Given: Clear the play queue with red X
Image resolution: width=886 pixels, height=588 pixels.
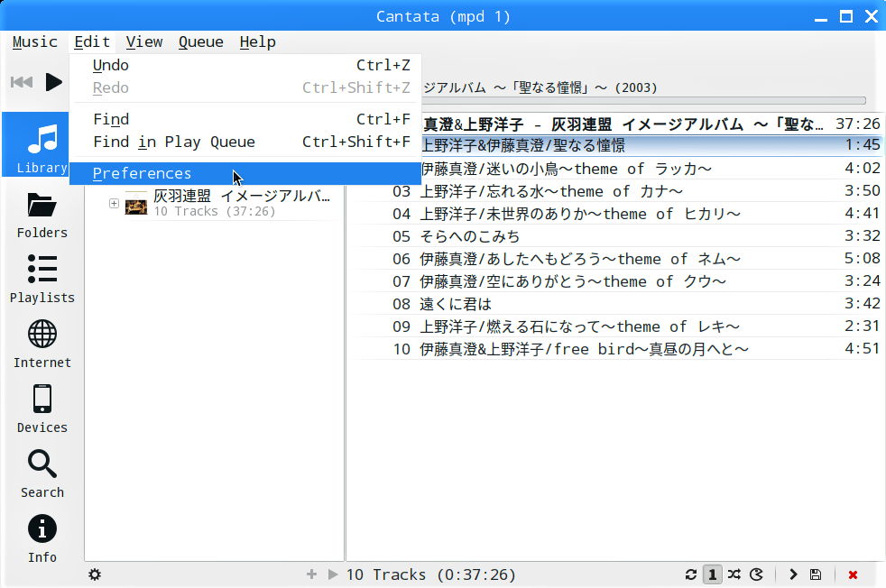Looking at the screenshot, I should (x=853, y=574).
